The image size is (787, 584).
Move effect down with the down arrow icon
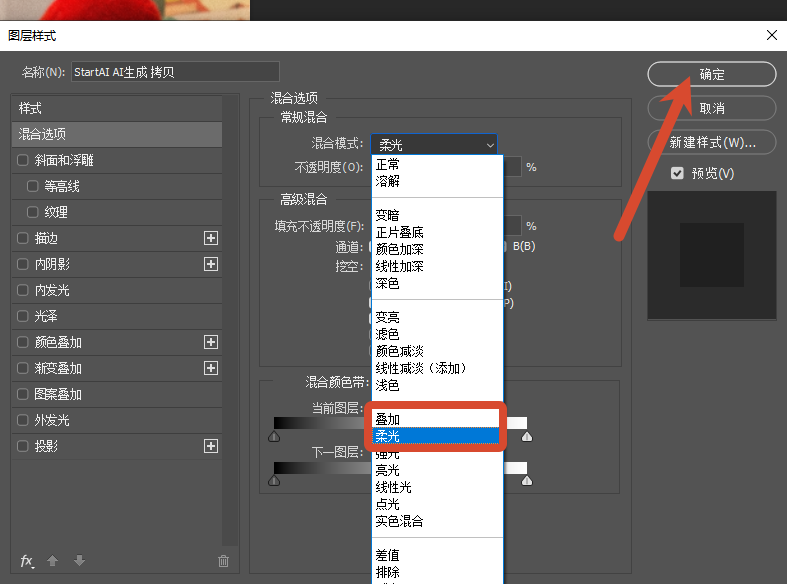point(79,560)
